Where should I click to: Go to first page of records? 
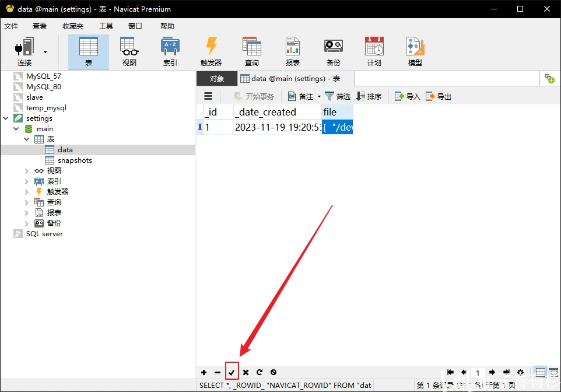tap(450, 372)
